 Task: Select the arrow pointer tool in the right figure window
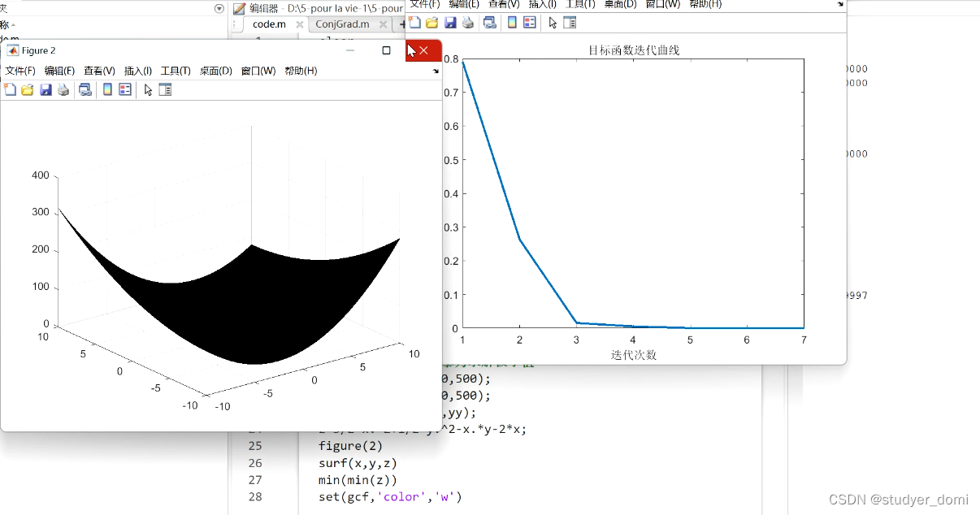(553, 22)
